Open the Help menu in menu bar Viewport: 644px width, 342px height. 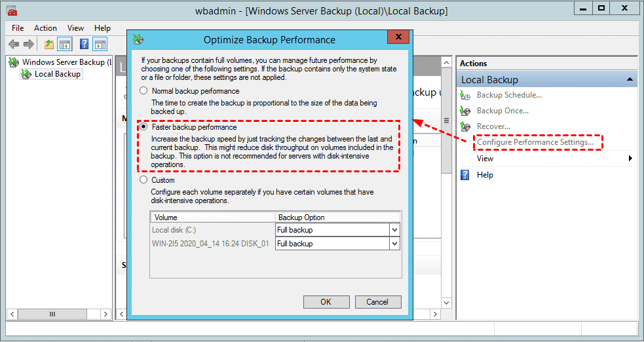click(x=102, y=28)
